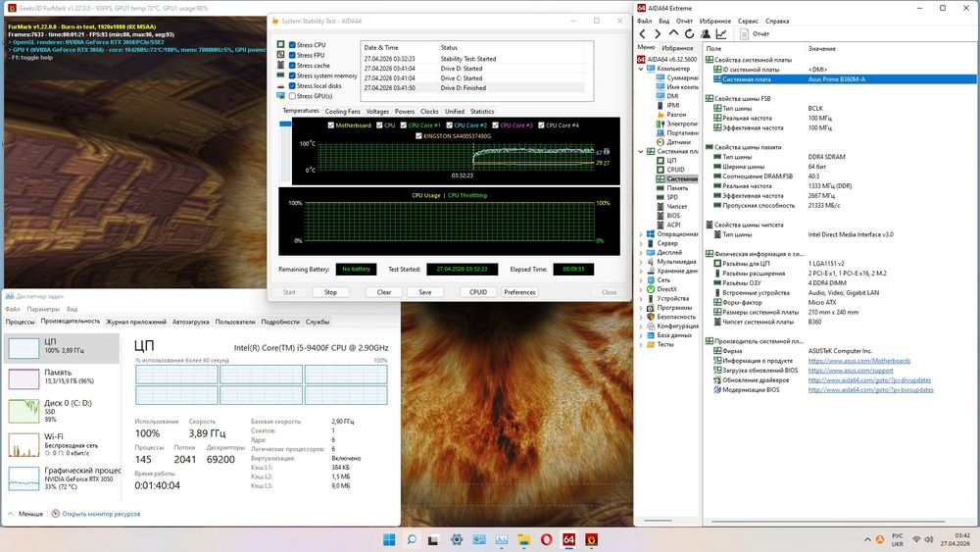Click the volume speaker tray icon

pyautogui.click(x=929, y=539)
